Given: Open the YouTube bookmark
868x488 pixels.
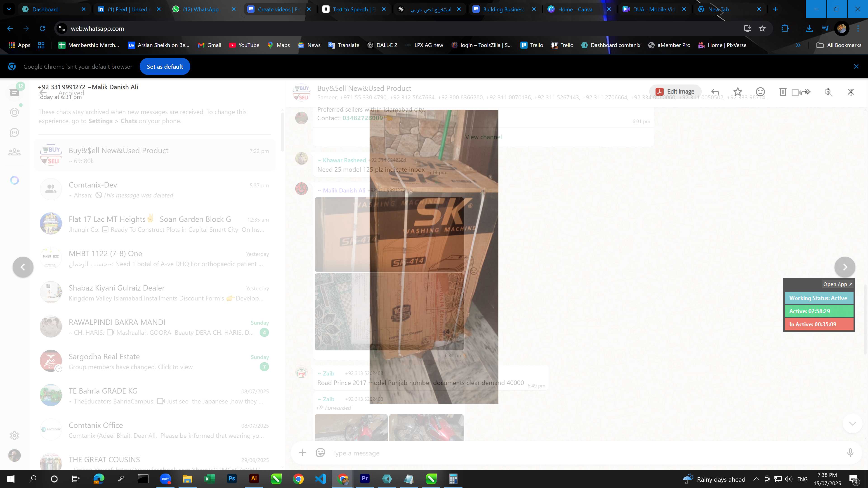Looking at the screenshot, I should click(244, 45).
